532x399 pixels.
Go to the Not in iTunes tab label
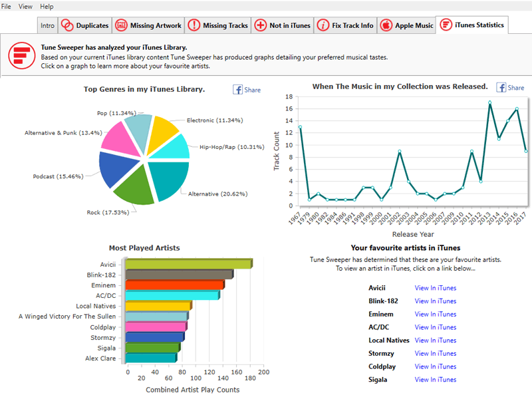pyautogui.click(x=290, y=25)
